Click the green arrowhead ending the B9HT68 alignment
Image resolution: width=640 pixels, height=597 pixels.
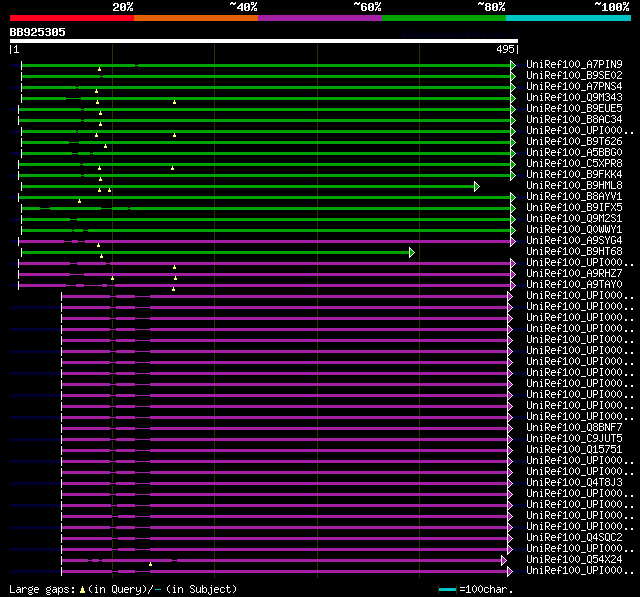tap(412, 253)
